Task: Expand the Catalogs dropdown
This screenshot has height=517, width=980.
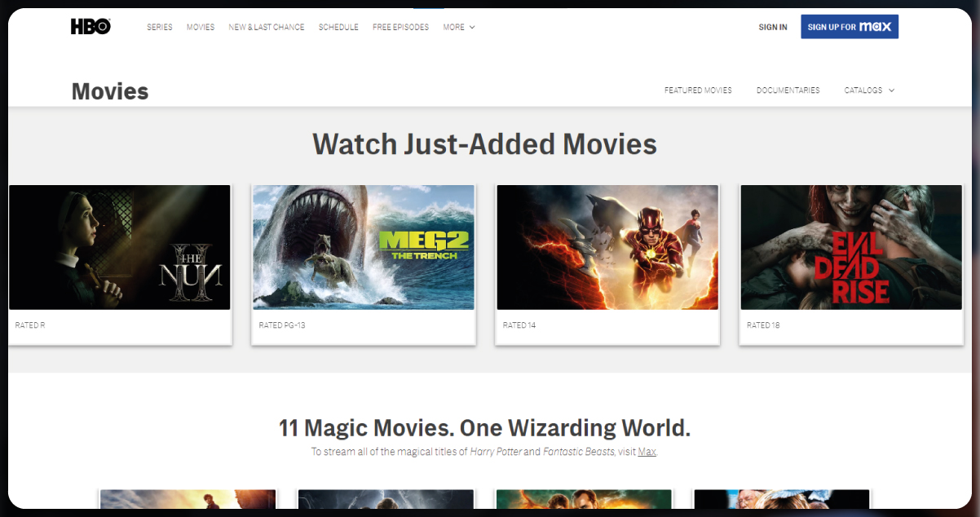Action: pyautogui.click(x=869, y=91)
